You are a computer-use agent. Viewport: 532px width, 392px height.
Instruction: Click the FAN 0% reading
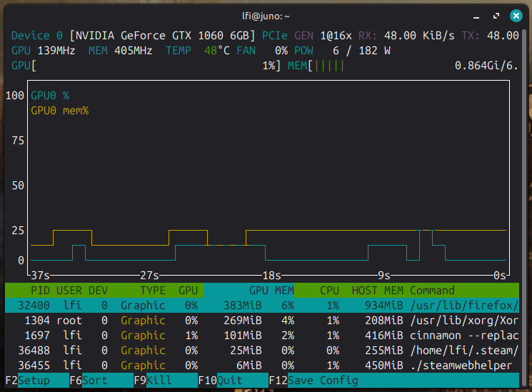click(262, 51)
